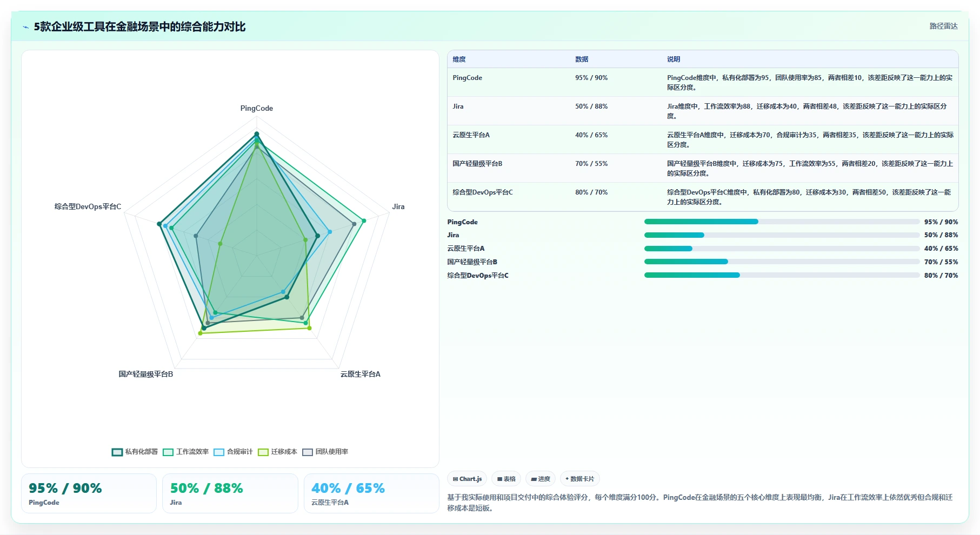Viewport: 980px width, 535px height.
Task: Click the PingCode axis label on radar chart
Action: (x=257, y=109)
